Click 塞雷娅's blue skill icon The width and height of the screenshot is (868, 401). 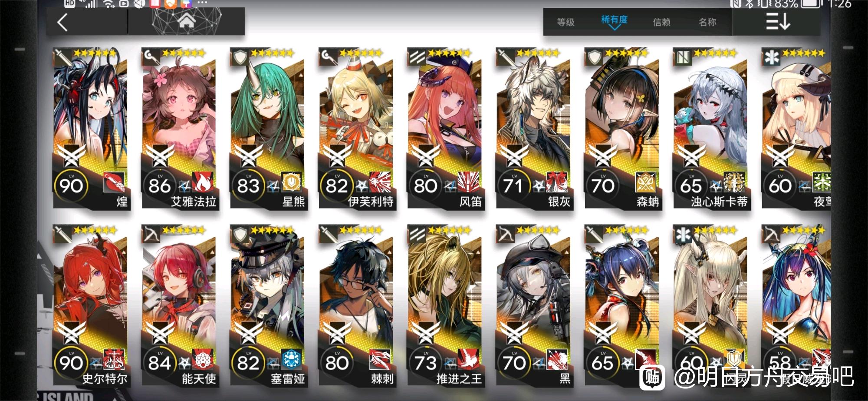click(x=291, y=359)
